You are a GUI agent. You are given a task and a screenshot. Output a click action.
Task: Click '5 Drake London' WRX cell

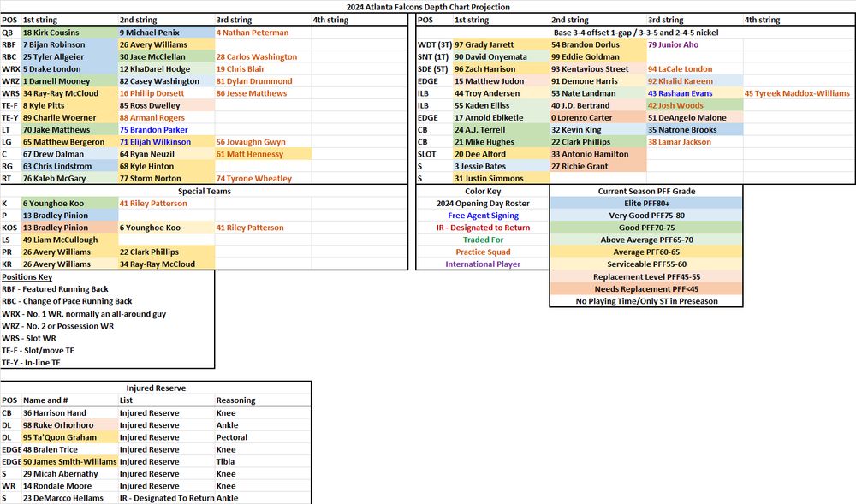coord(70,69)
